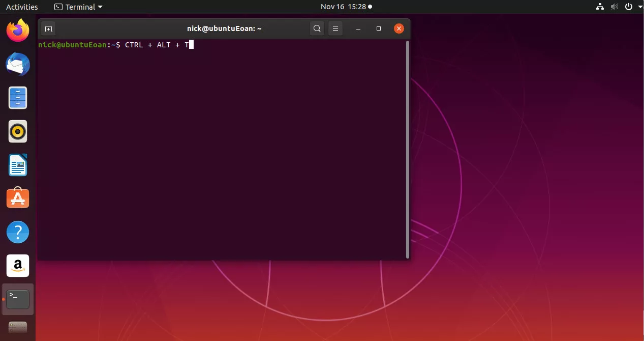Viewport: 644px width, 341px height.
Task: Open the system status menu via power icon
Action: click(x=629, y=7)
